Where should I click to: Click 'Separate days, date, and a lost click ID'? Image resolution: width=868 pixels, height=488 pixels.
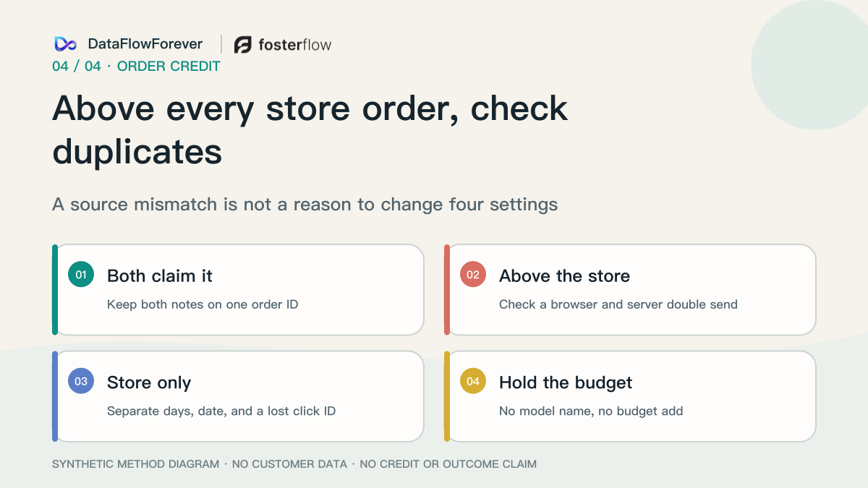click(221, 411)
